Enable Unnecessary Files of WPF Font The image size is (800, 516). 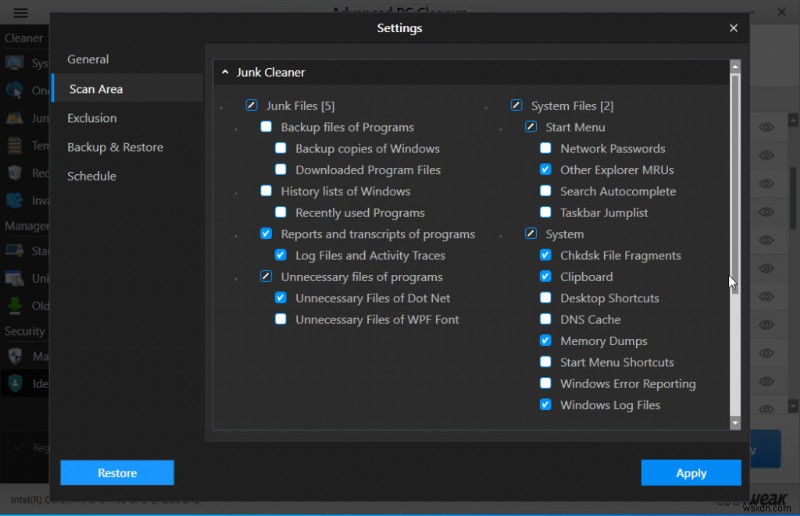(x=281, y=319)
